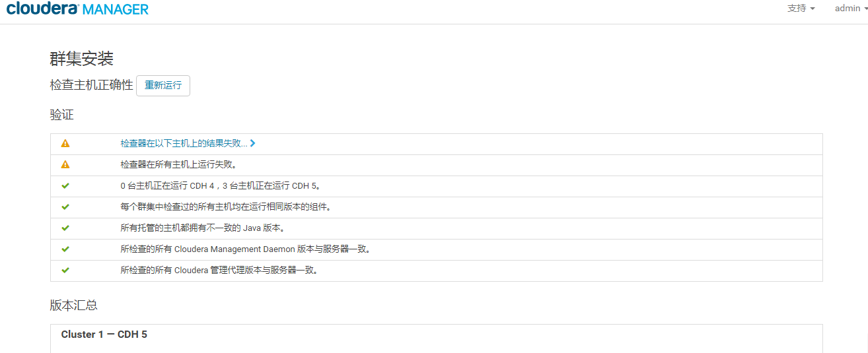
Task: Click the 检查主机正确性 subtitle
Action: click(91, 86)
